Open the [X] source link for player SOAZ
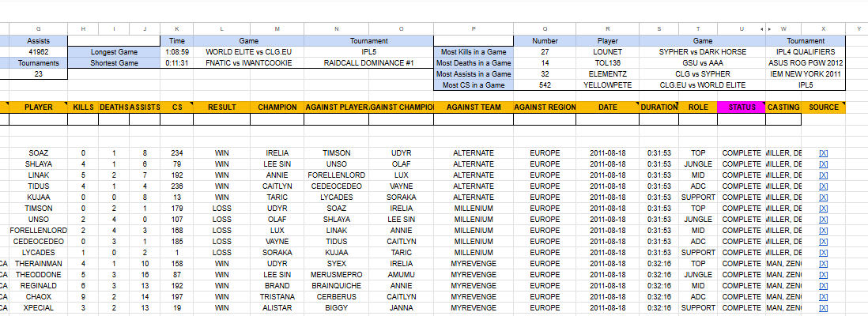Screen dimensions: 868x316 click(823, 152)
